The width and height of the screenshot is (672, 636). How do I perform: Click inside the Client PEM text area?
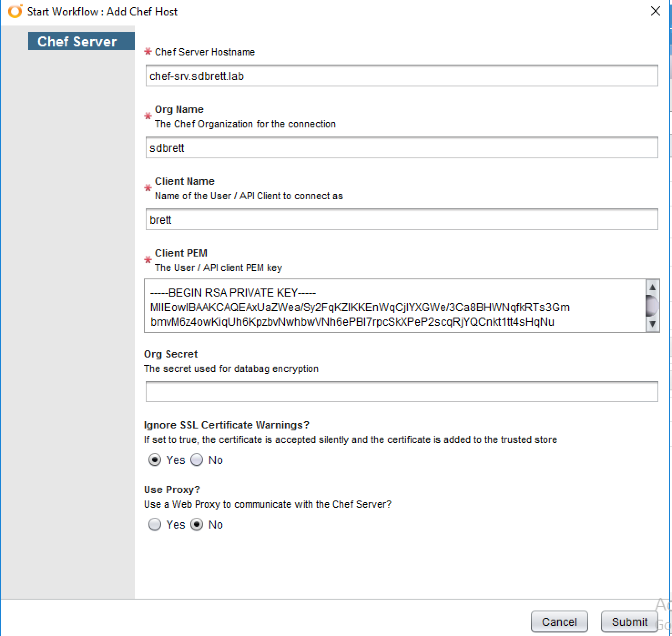[x=395, y=306]
